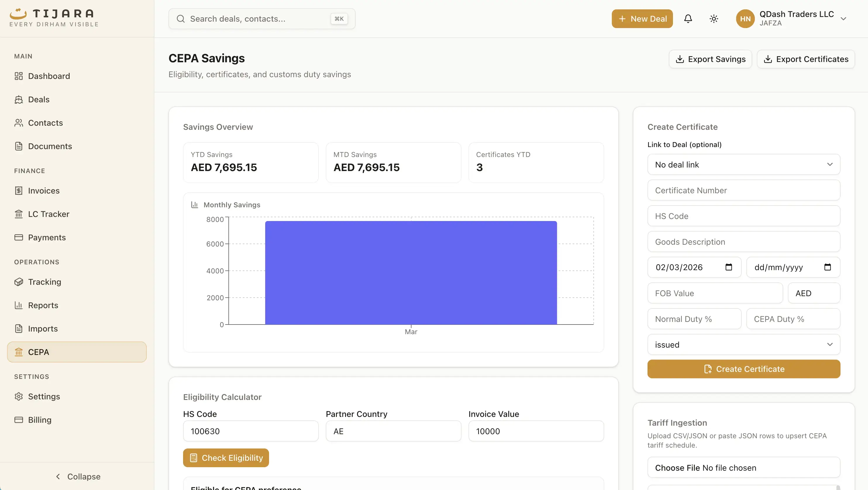Screen dimensions: 868x490
Task: Open the No deal link dropdown
Action: coord(743,164)
